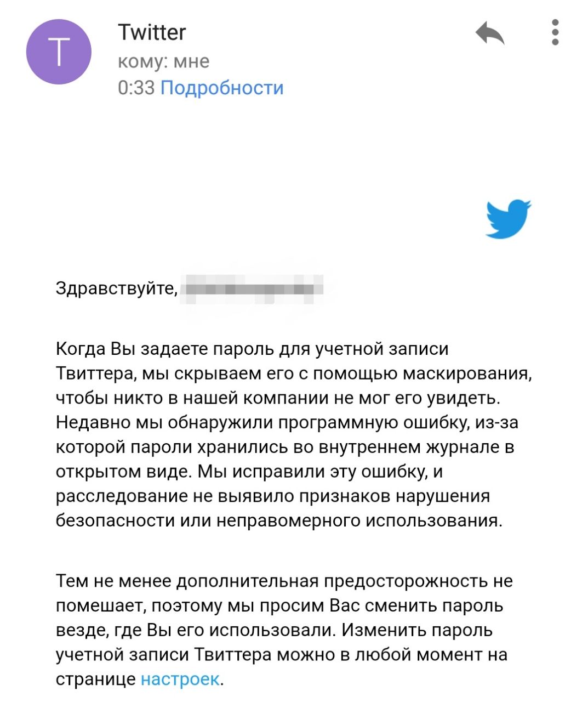Select the sender name "Twitter"
This screenshot has width=588, height=702.
(x=152, y=32)
